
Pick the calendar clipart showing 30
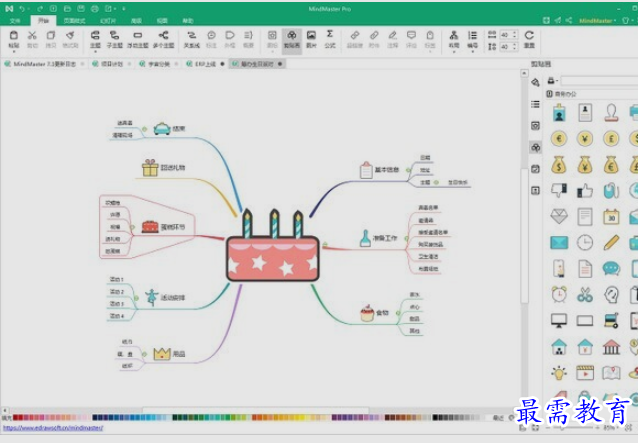pos(611,217)
